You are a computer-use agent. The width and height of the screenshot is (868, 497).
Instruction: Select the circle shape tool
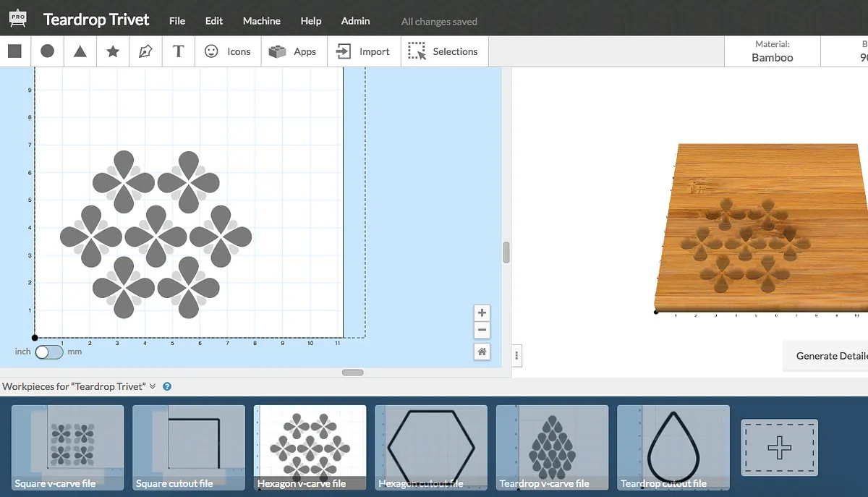pyautogui.click(x=47, y=51)
